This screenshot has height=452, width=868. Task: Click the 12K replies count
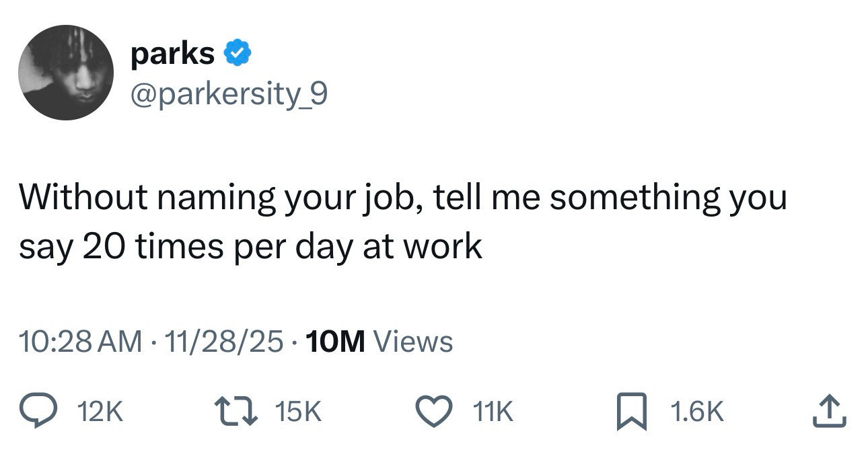[101, 412]
